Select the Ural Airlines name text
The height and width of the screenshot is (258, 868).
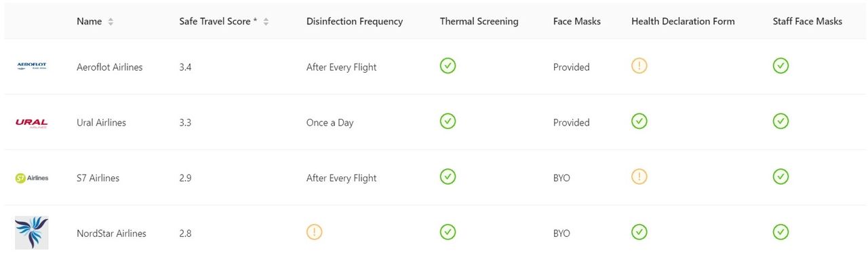[101, 123]
